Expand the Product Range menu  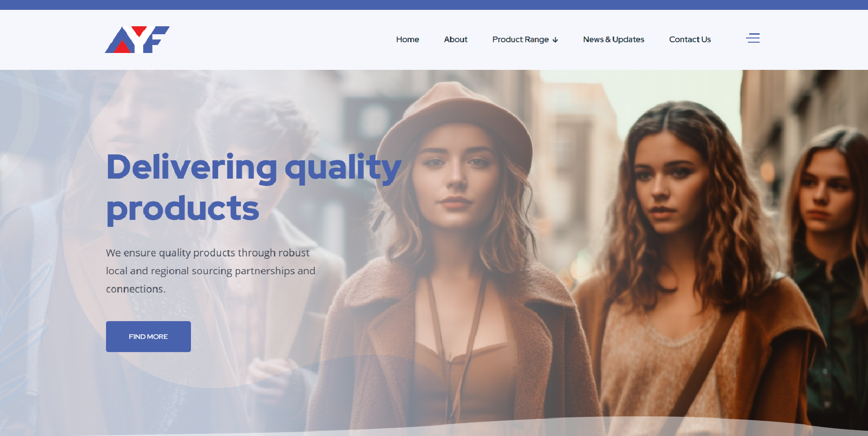point(525,39)
